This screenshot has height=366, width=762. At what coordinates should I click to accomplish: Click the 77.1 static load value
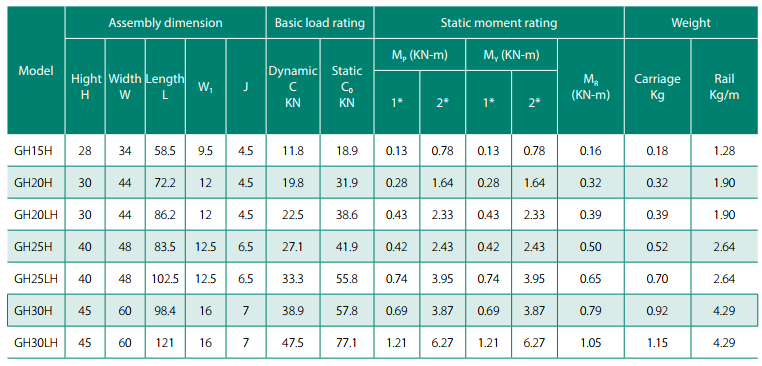pyautogui.click(x=347, y=343)
